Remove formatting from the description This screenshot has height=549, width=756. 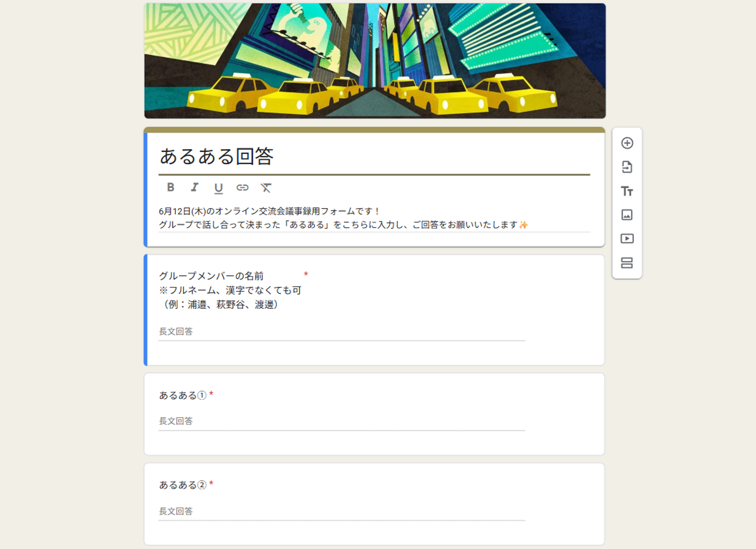(x=266, y=187)
